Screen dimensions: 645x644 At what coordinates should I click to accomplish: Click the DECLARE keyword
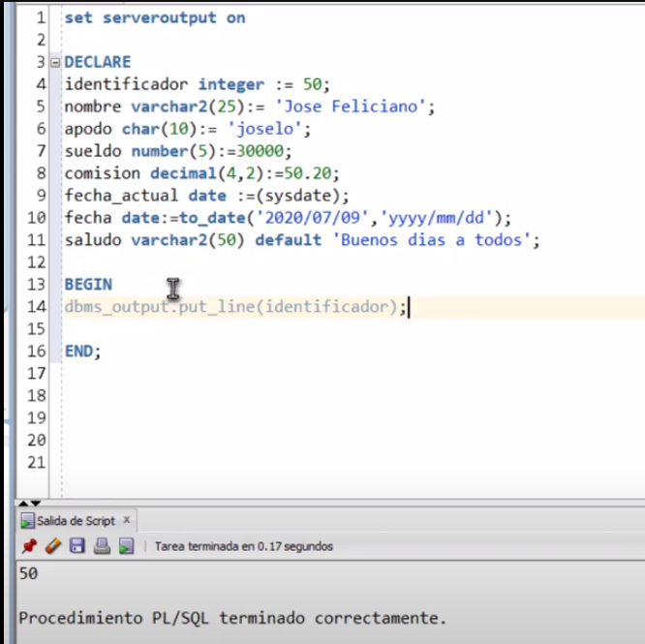(x=98, y=62)
